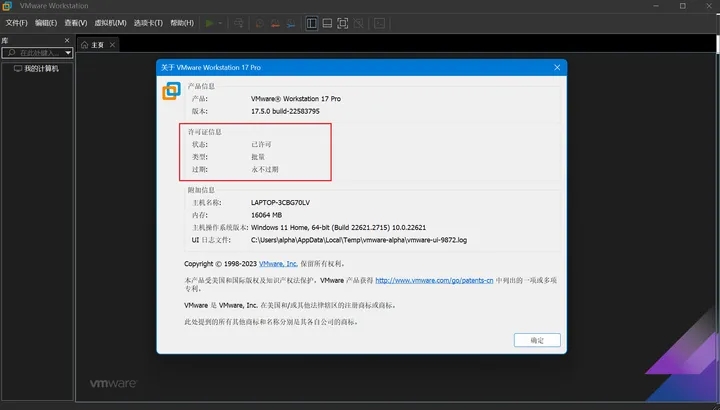Click the 确定 button in the dialog
This screenshot has width=720, height=410.
(537, 340)
